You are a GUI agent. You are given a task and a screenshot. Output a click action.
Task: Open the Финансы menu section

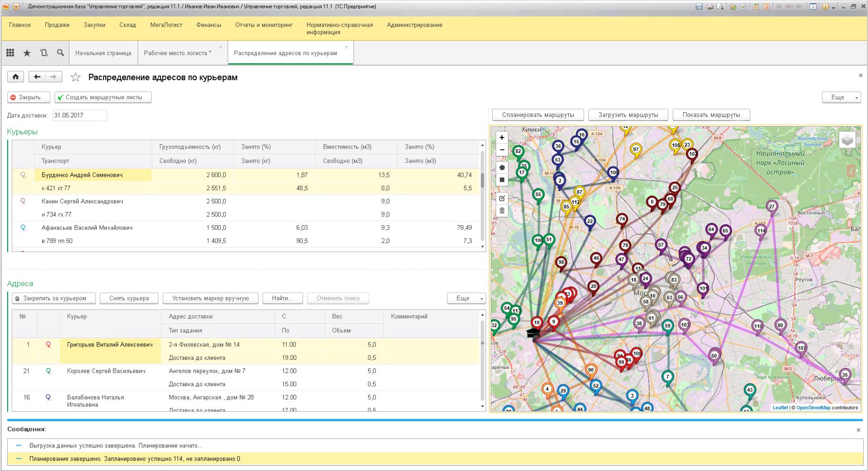pos(209,25)
